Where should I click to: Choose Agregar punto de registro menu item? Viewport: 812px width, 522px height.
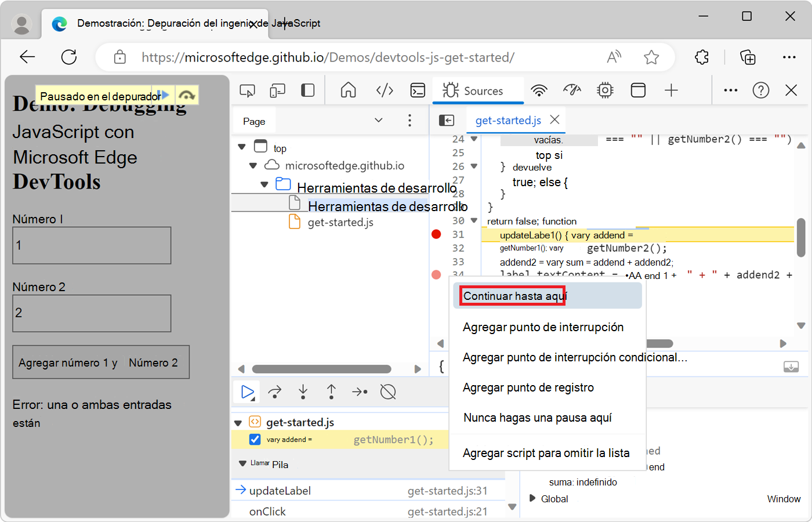(x=528, y=387)
